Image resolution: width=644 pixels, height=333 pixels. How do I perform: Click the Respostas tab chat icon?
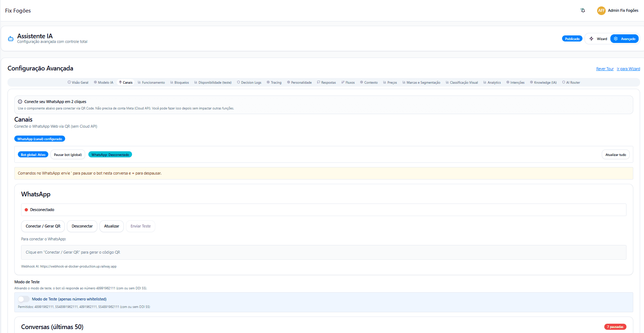(x=318, y=82)
